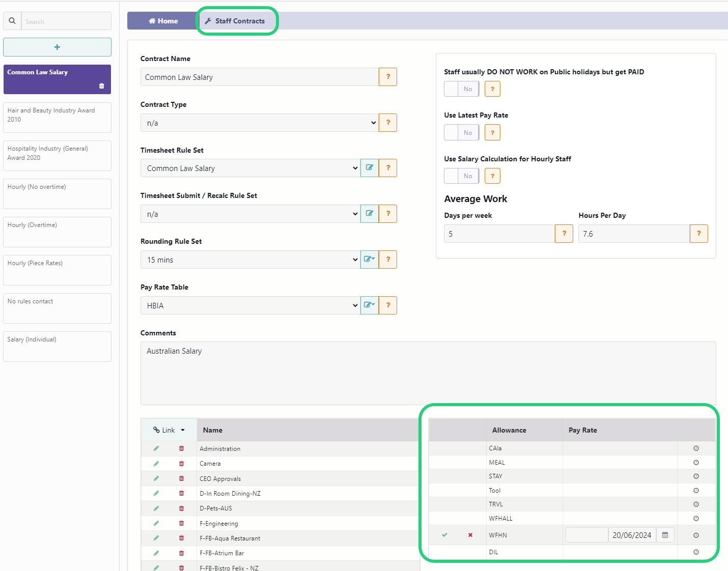This screenshot has width=728, height=571.
Task: Open the Hourly (Overtime) contract
Action: (57, 232)
